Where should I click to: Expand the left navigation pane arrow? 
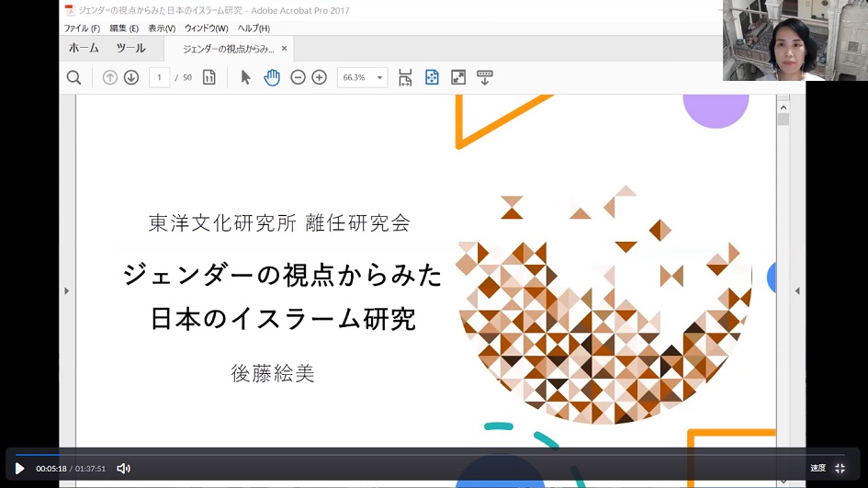pos(67,290)
